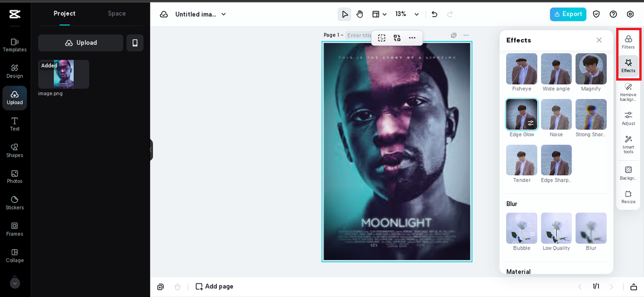The image size is (644, 297).
Task: Apply the Noise effect
Action: [556, 115]
